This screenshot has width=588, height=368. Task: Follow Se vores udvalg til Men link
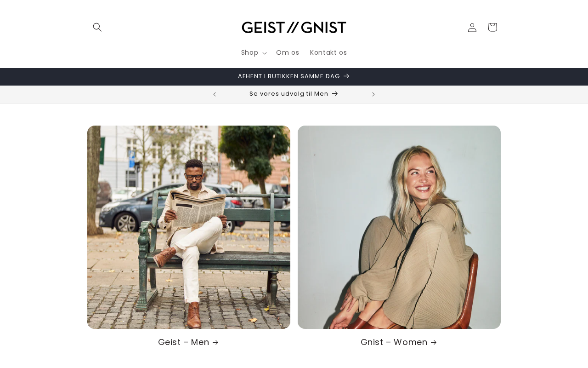tap(294, 94)
